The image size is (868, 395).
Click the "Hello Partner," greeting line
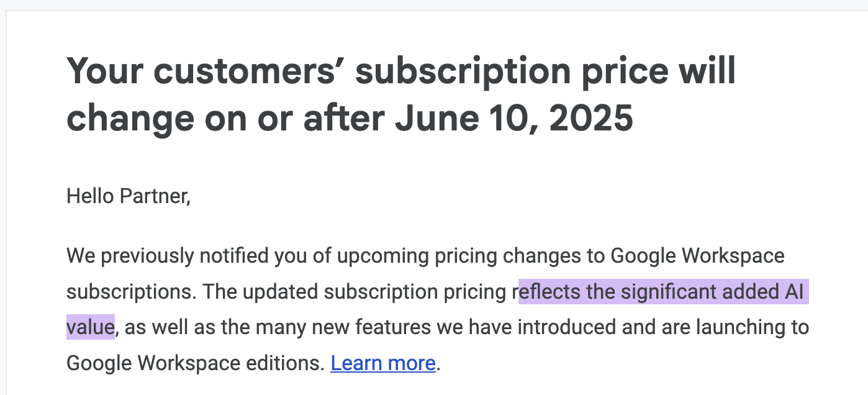point(129,196)
